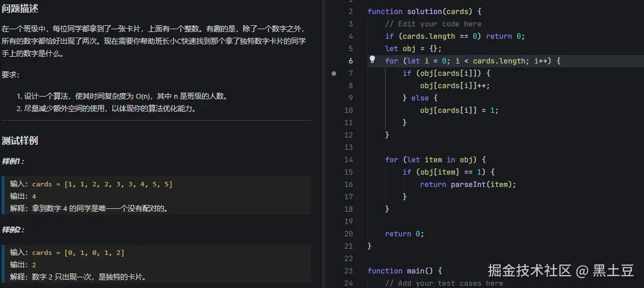644x288 pixels.
Task: Click the line return parseInt(item);
Action: (x=468, y=184)
